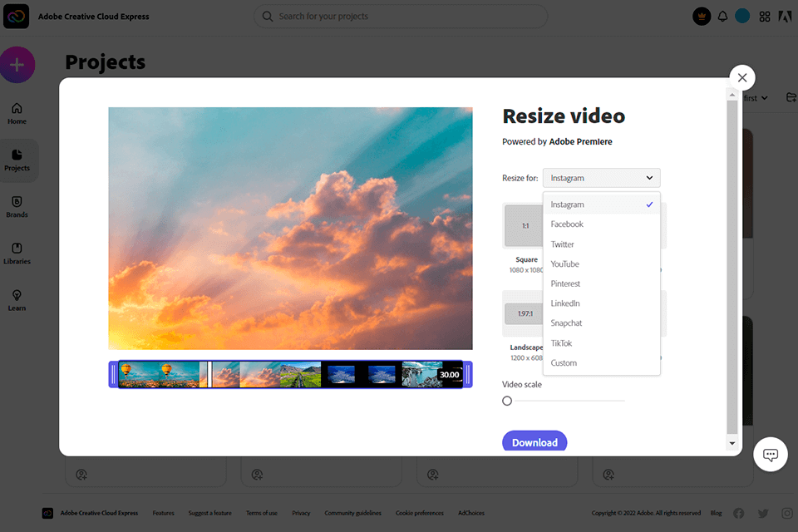Click the Download button

click(534, 441)
